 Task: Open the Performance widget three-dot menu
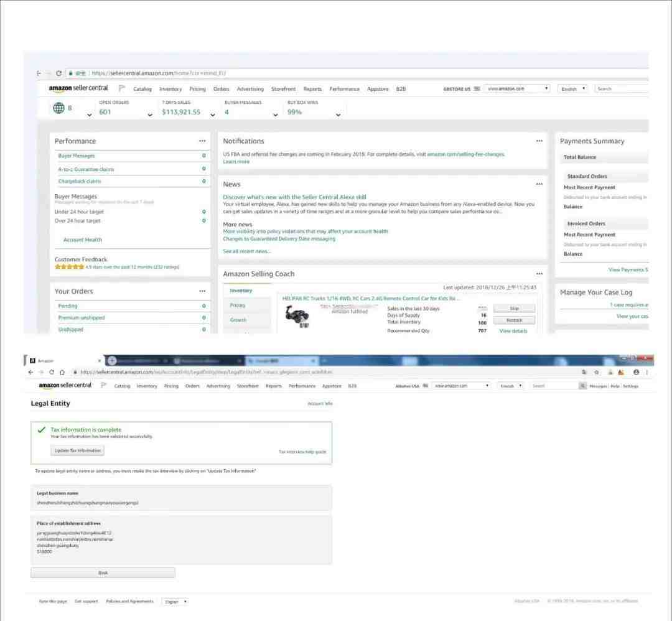(x=202, y=141)
